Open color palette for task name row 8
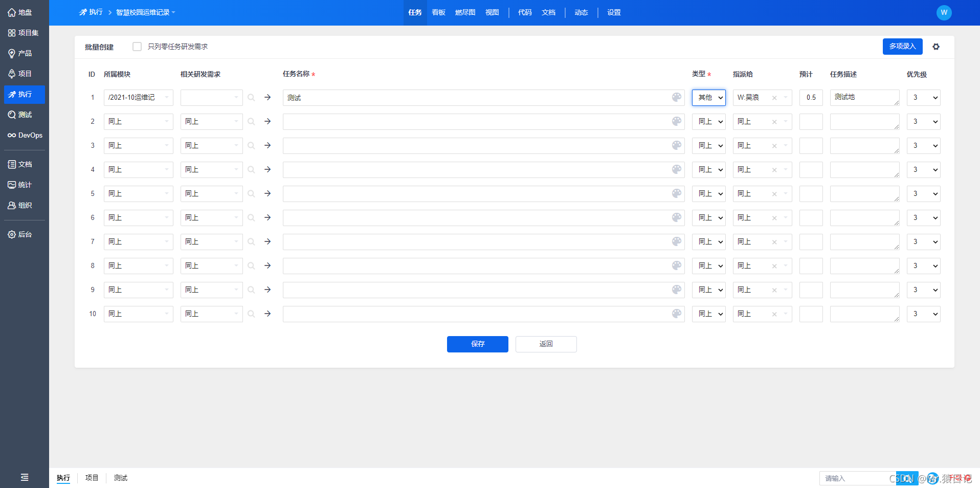980x488 pixels. pyautogui.click(x=677, y=265)
